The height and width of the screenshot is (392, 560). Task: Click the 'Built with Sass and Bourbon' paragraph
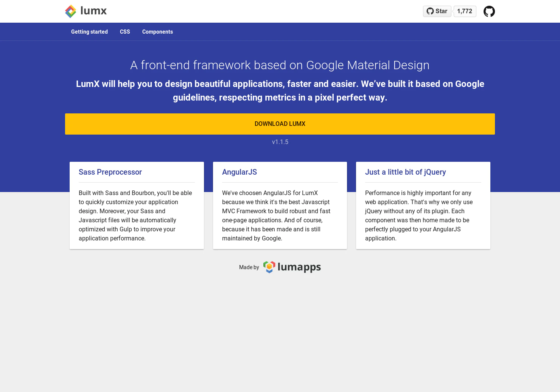point(135,215)
